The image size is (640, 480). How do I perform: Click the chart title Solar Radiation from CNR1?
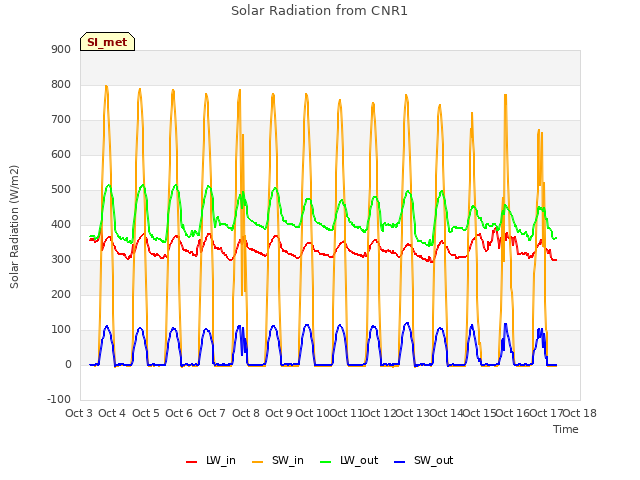pos(319,11)
